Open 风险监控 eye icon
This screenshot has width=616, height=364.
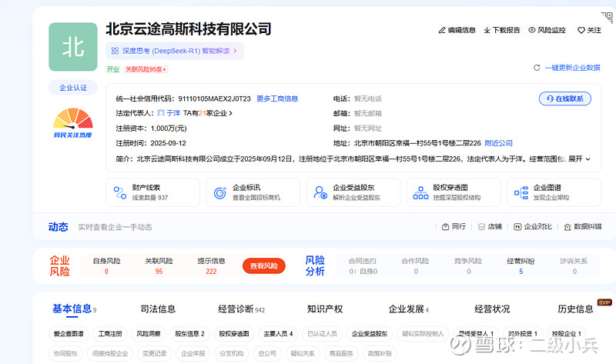click(531, 30)
